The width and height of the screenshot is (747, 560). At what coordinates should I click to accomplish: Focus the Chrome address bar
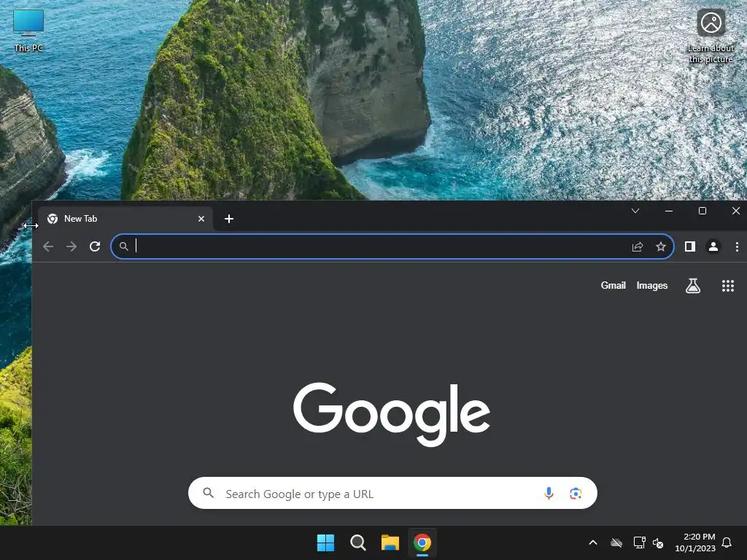[392, 246]
